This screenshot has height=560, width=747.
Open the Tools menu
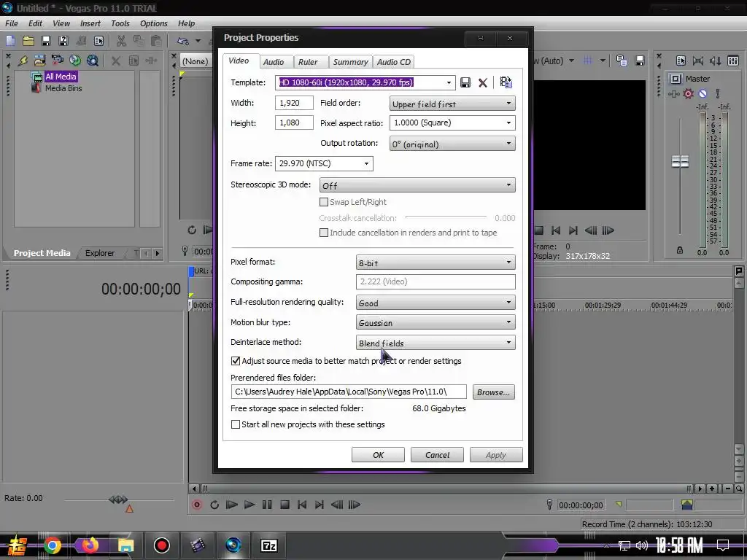120,23
